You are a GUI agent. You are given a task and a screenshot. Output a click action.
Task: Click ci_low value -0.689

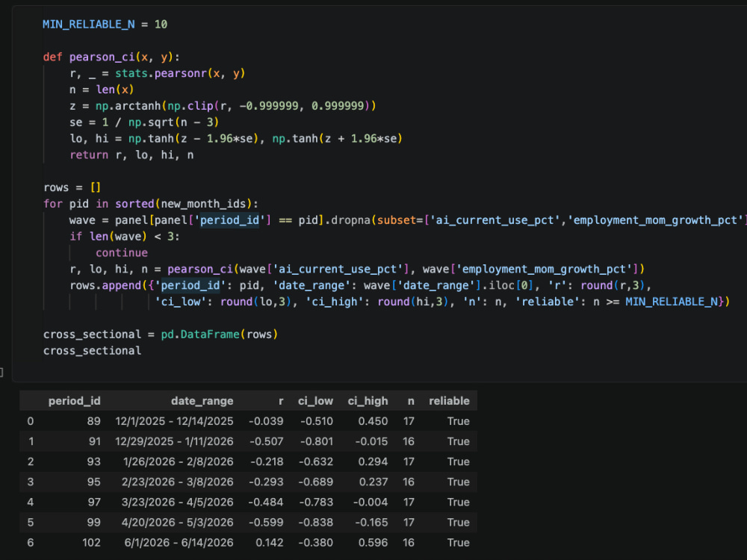(315, 482)
